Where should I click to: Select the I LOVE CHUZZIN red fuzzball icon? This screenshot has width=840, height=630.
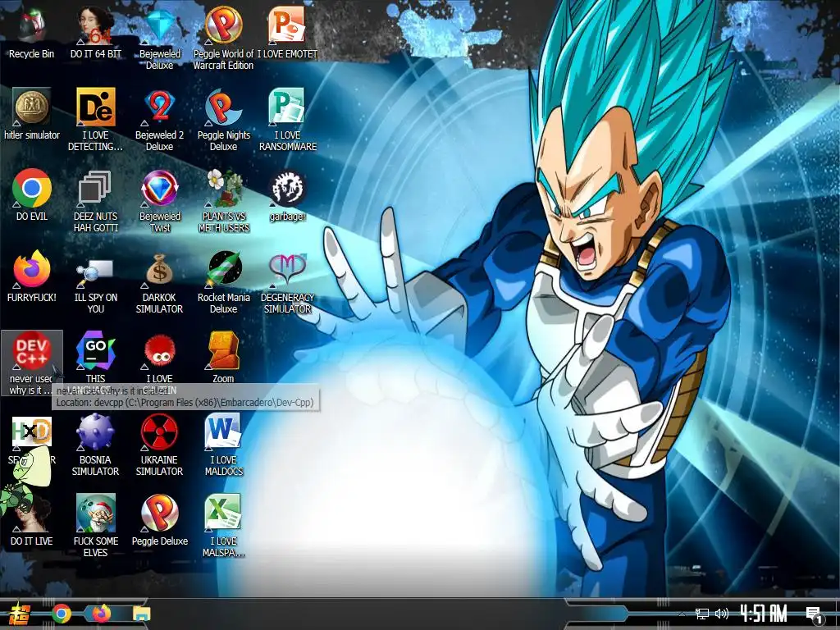[x=160, y=351]
